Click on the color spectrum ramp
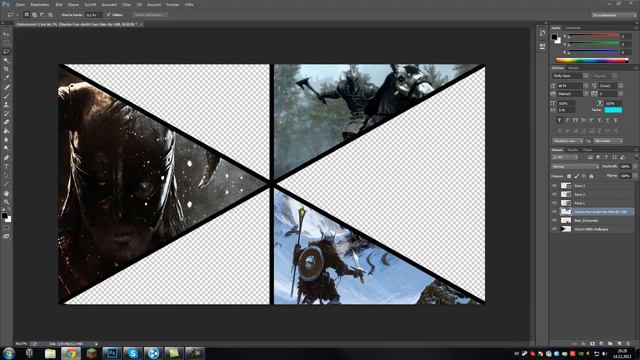This screenshot has width=640, height=360. 591,60
